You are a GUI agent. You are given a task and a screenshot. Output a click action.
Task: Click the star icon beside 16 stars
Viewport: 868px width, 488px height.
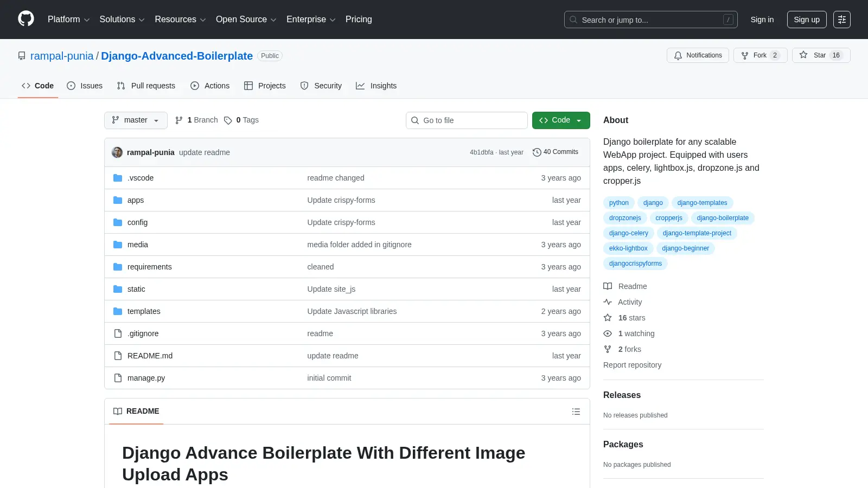click(608, 318)
